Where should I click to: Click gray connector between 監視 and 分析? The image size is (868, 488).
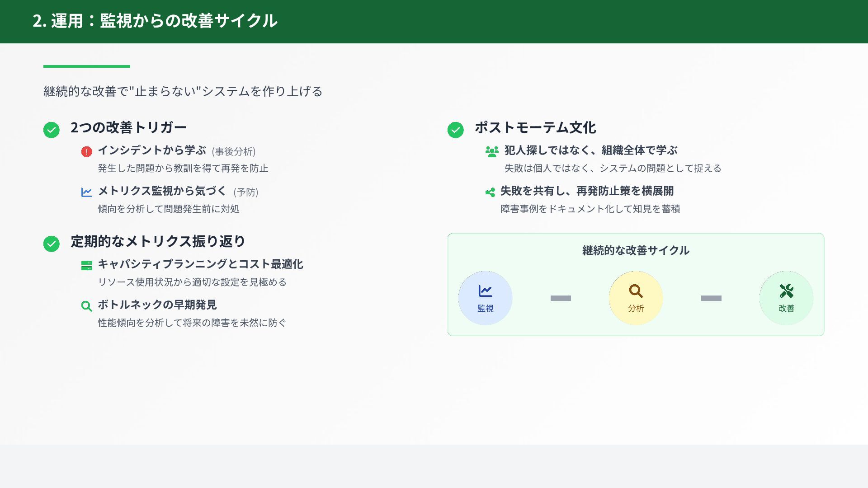point(561,298)
